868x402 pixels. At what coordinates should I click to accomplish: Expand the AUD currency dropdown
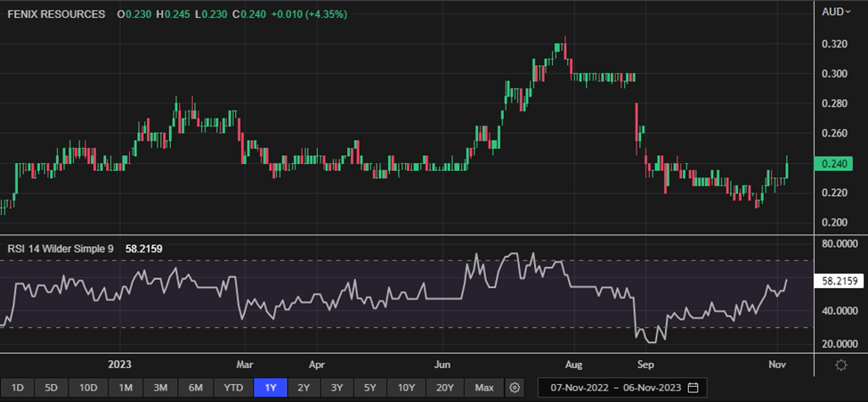[x=837, y=12]
